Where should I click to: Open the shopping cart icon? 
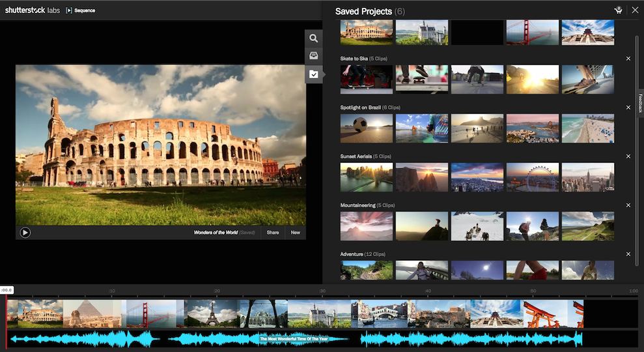(x=618, y=10)
